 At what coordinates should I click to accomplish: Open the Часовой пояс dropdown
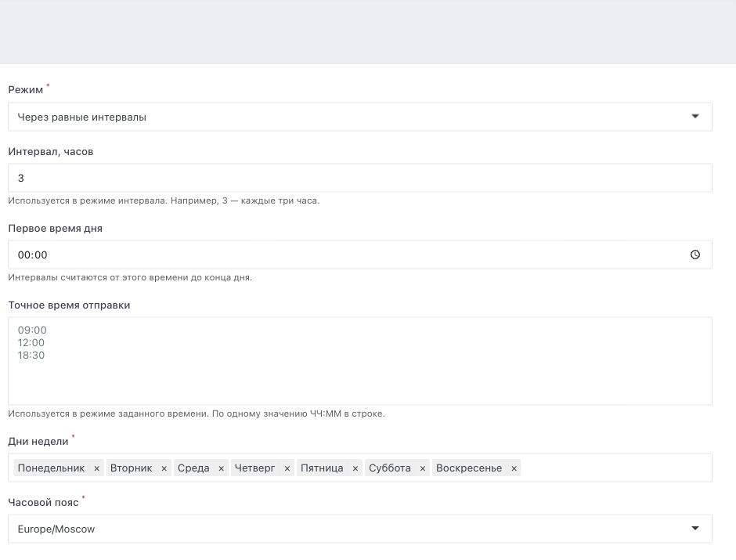pos(360,529)
